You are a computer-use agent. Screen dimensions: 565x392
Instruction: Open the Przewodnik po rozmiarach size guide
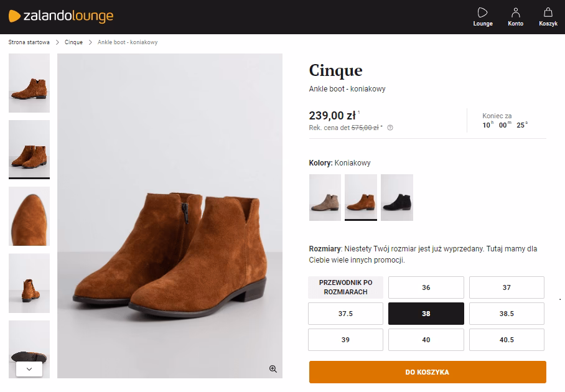(345, 287)
